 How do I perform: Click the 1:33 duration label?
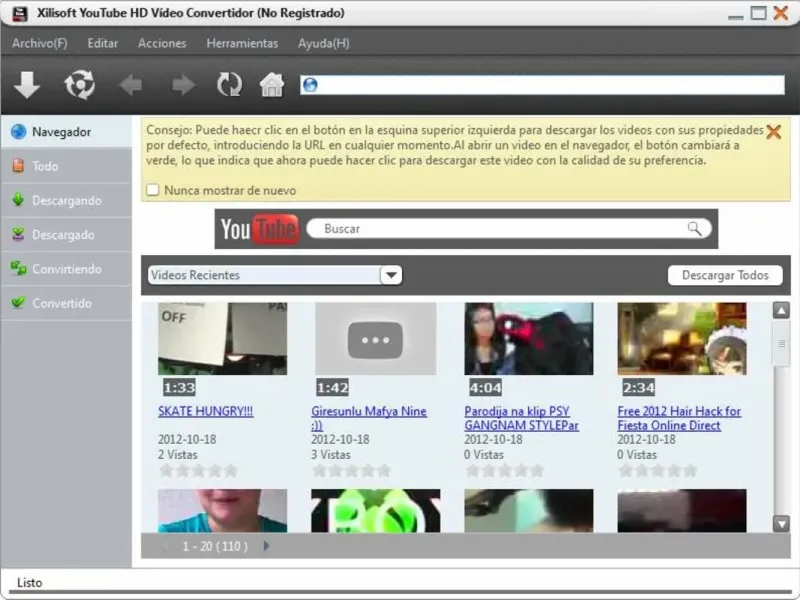click(179, 388)
